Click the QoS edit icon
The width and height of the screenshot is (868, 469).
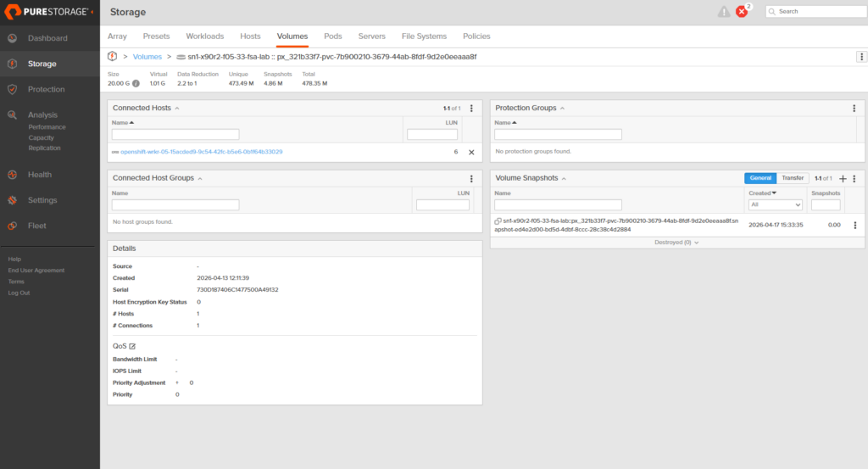[132, 346]
